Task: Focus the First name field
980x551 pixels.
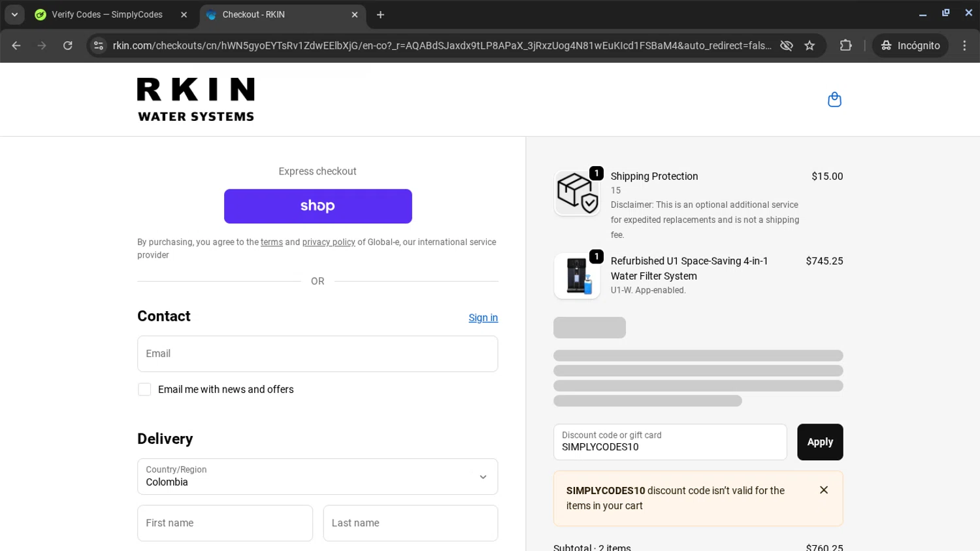Action: click(x=225, y=523)
